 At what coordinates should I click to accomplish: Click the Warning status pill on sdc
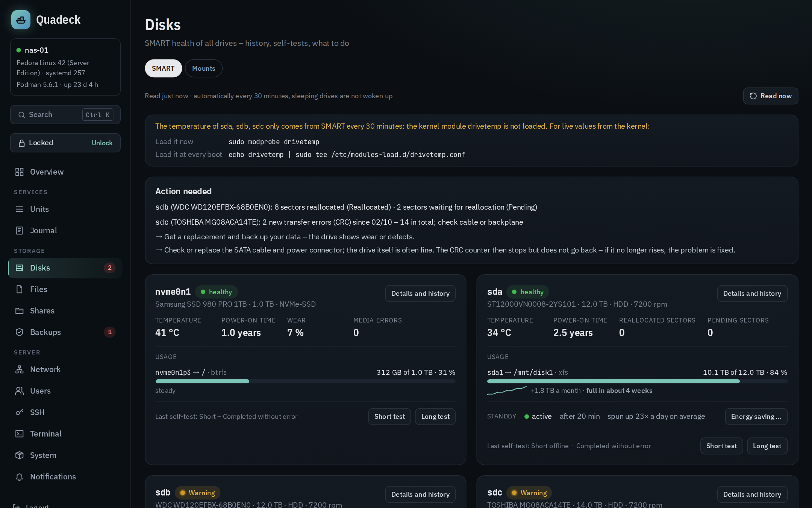click(x=529, y=493)
